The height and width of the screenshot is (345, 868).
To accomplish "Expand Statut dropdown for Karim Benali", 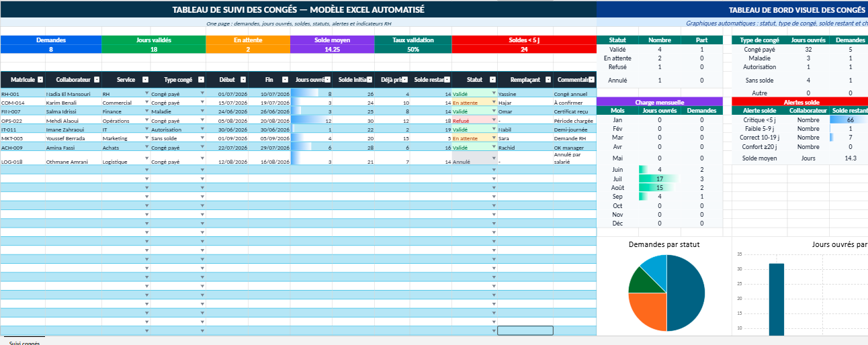I will point(494,102).
